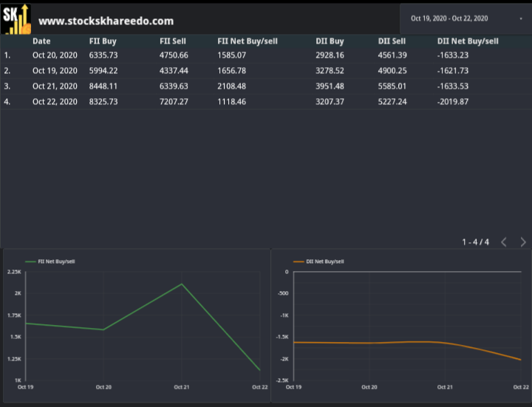
Task: Open the Oct 19 - Oct 22 date range dropdown
Action: click(x=465, y=18)
